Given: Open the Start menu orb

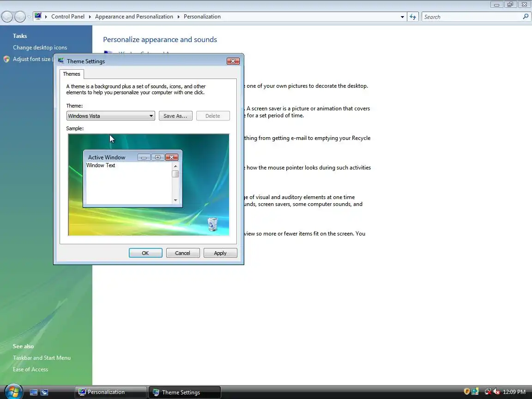Looking at the screenshot, I should click(13, 392).
